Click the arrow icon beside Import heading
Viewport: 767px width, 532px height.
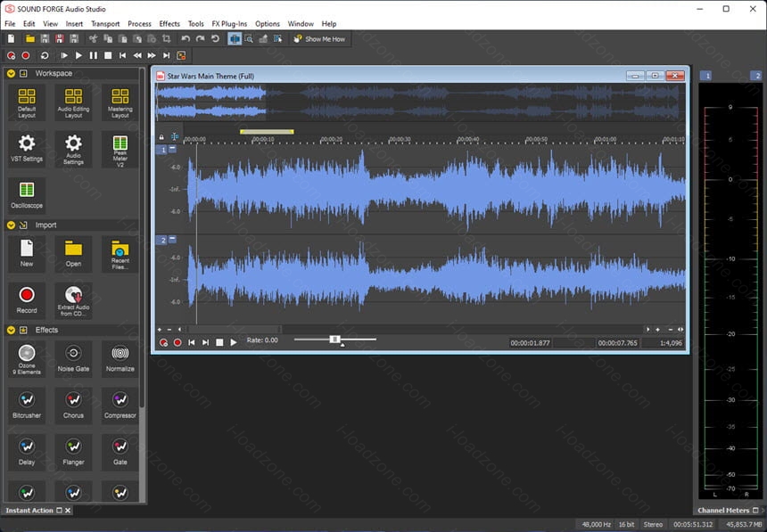tap(23, 225)
